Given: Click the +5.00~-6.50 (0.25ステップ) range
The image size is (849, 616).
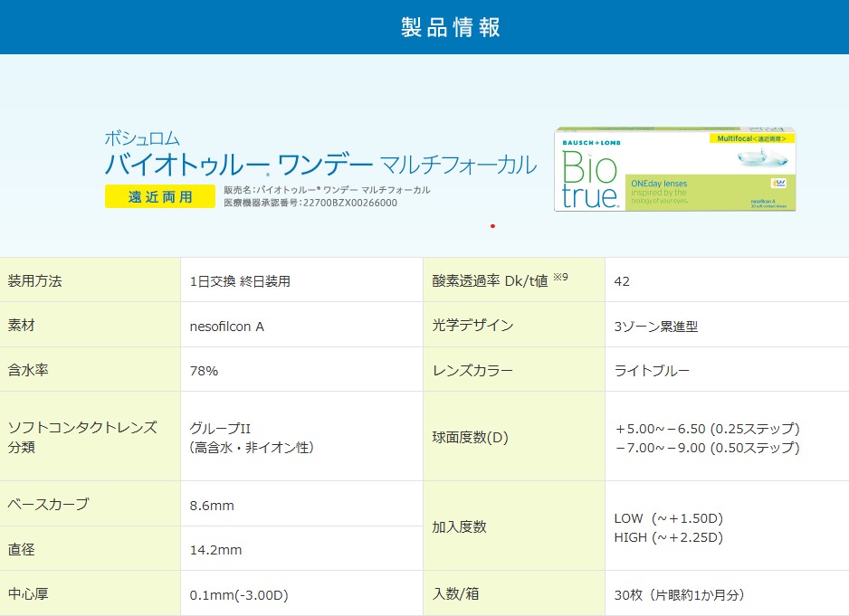Looking at the screenshot, I should [707, 429].
